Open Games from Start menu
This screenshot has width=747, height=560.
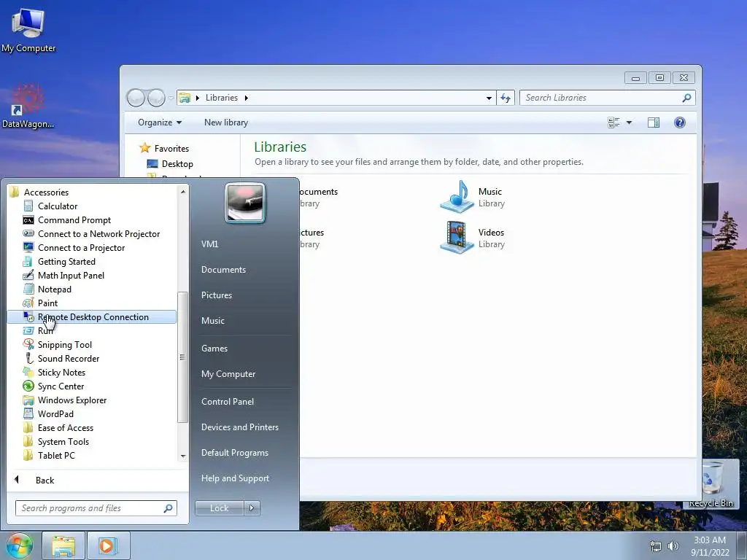pyautogui.click(x=214, y=348)
